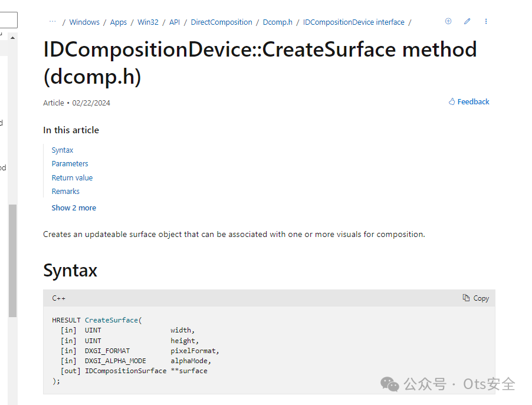Click the Windows breadcrumb link
The image size is (532, 405).
click(x=84, y=22)
